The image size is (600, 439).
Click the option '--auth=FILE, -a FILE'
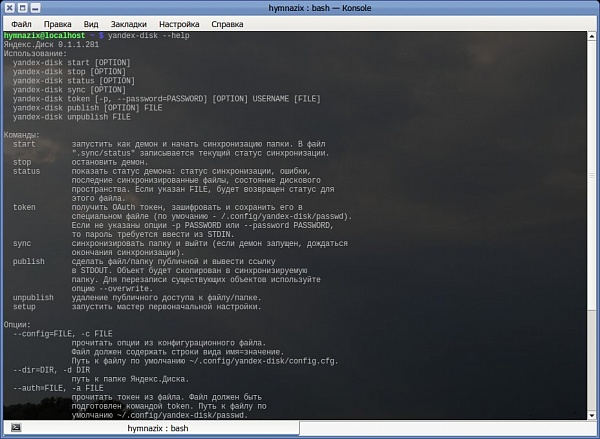[58, 388]
